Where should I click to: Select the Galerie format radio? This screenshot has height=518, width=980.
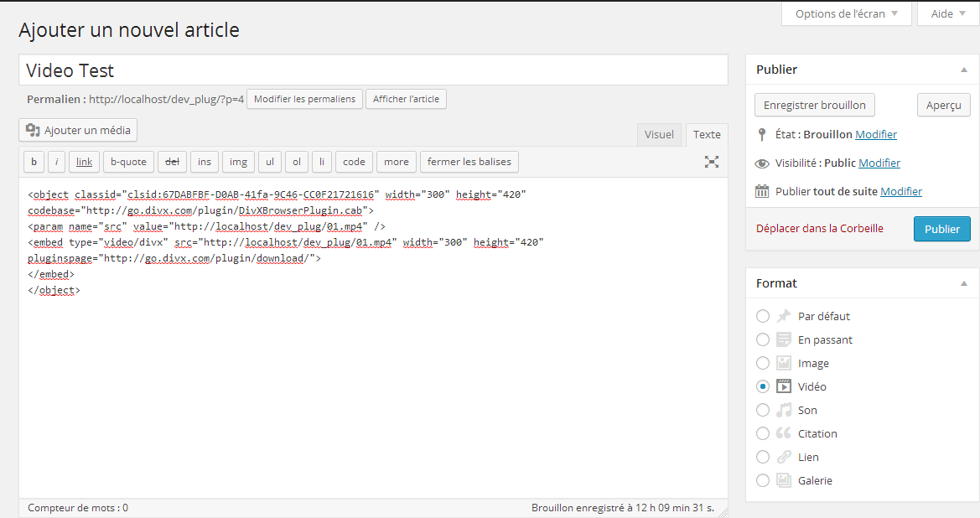point(763,480)
